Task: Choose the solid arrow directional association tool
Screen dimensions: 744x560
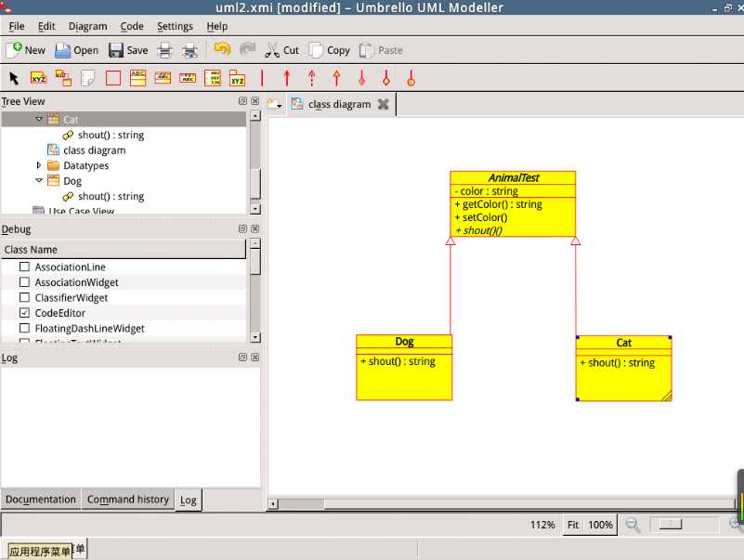Action: [x=287, y=78]
